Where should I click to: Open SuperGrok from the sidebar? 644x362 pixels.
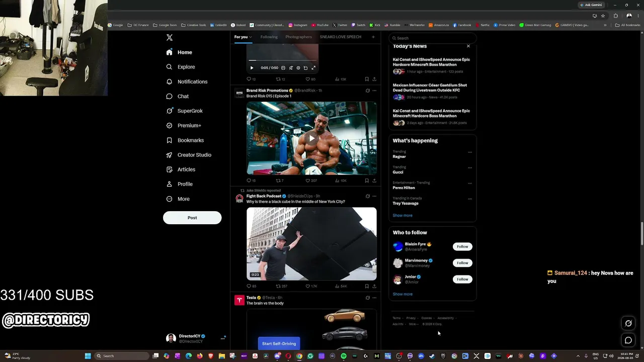(x=184, y=111)
